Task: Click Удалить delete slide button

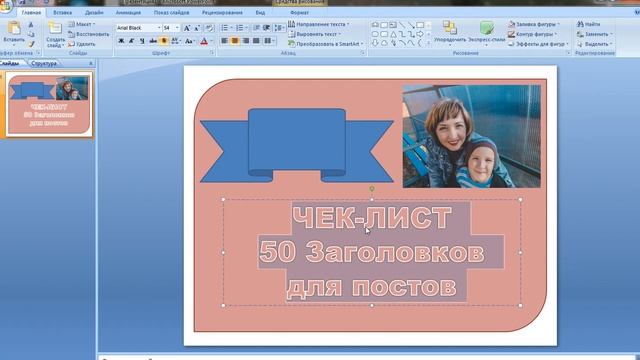Action: [82, 44]
